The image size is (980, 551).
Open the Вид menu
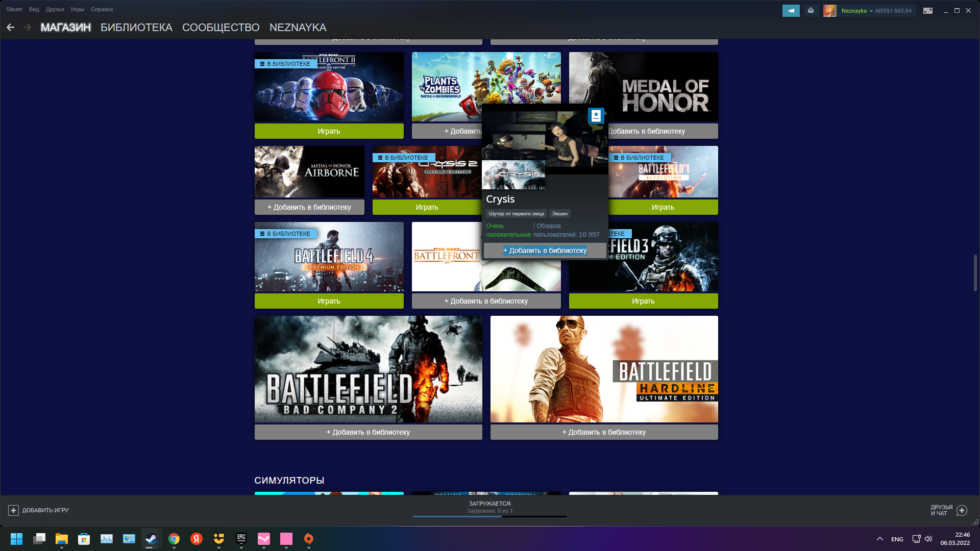click(x=34, y=9)
